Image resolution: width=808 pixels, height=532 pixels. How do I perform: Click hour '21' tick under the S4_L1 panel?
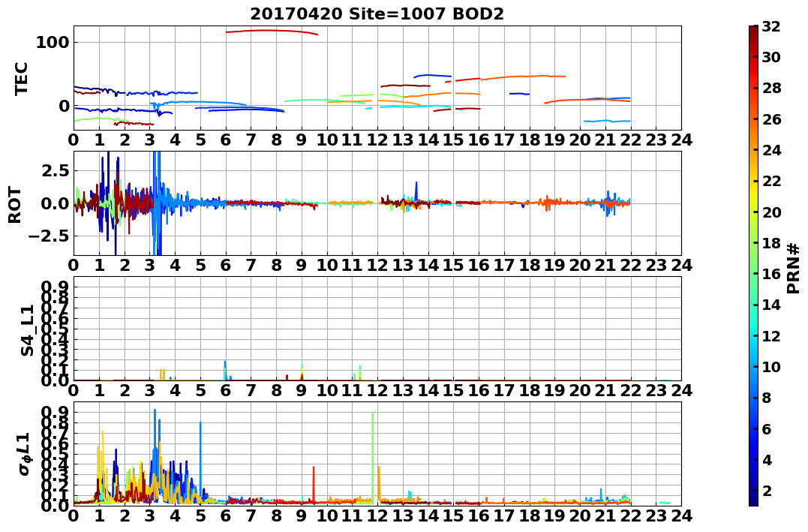click(x=605, y=390)
